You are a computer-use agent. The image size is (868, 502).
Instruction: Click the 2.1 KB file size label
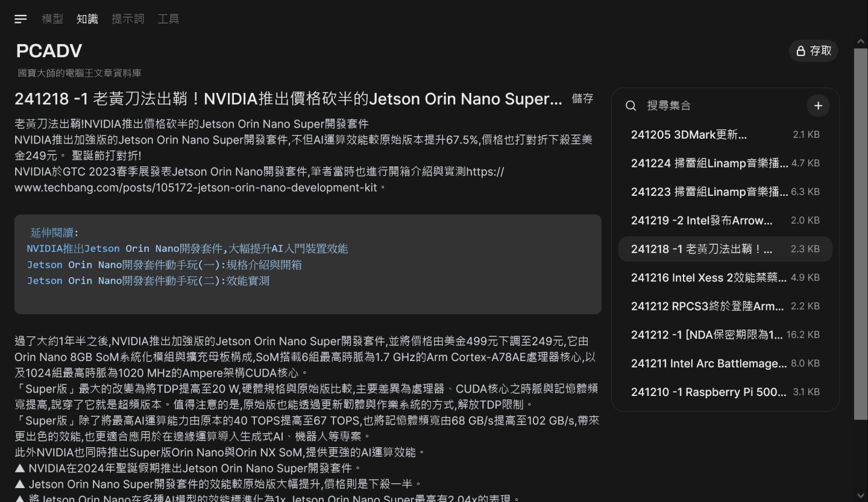pyautogui.click(x=807, y=134)
